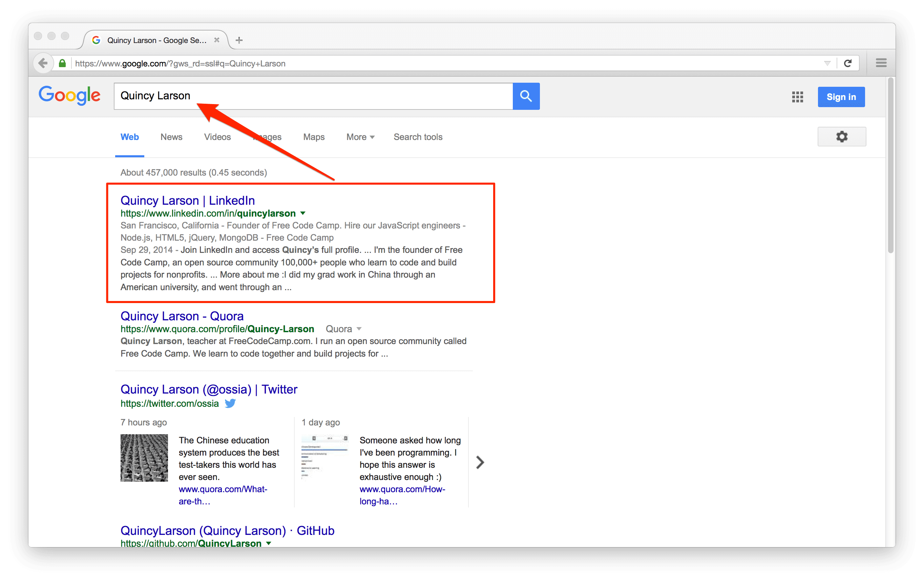Viewport: 924px width, 581px height.
Task: Click the blue magnifying glass search button
Action: coord(526,96)
